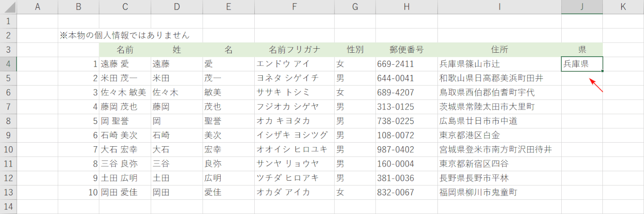Select the cell 遠藤 愛
The image size is (644, 214).
point(125,64)
